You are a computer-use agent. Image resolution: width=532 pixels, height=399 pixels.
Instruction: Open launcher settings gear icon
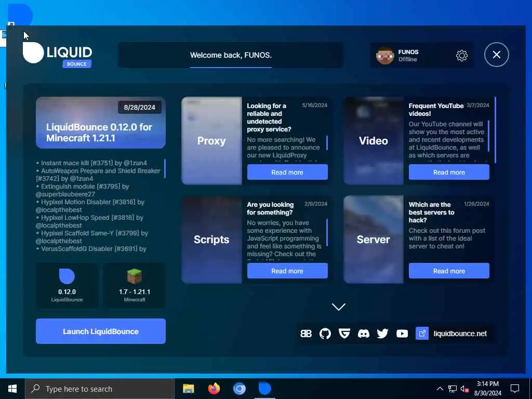point(461,55)
